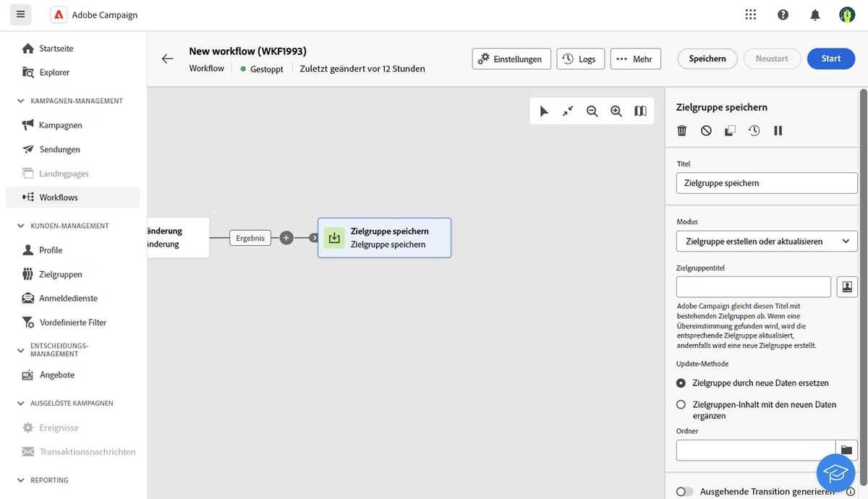The image size is (868, 499).
Task: Fit the workflow to the view
Action: click(x=568, y=111)
